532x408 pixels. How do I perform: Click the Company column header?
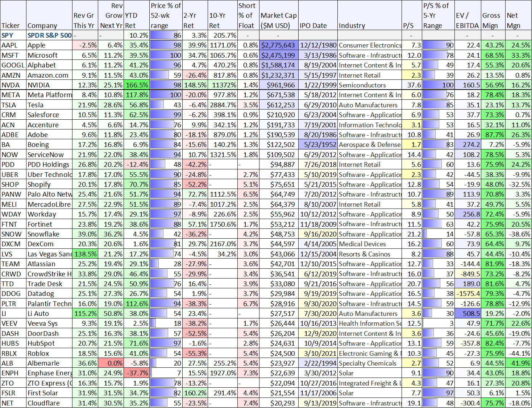click(x=49, y=15)
